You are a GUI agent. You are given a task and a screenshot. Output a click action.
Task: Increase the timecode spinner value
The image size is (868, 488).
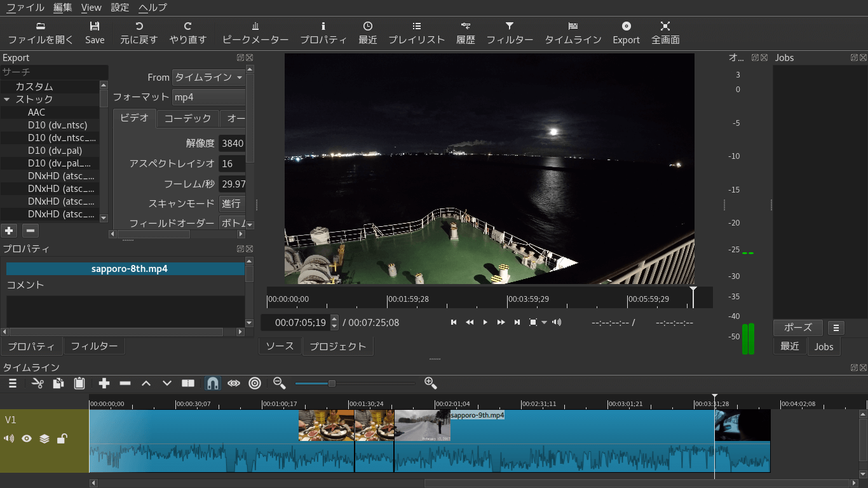tap(335, 319)
